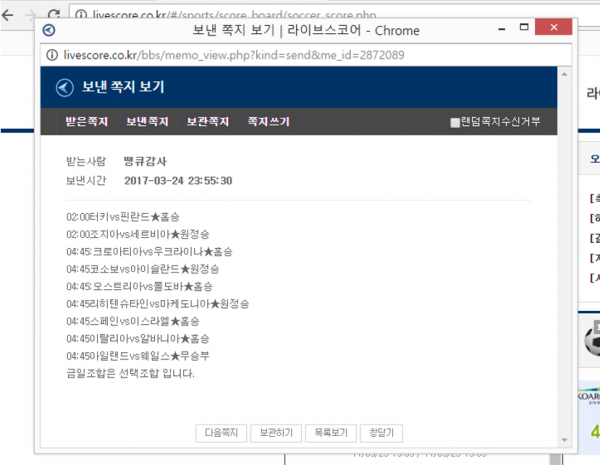Click the scrollbar up arrow in popup
This screenshot has height=470, width=600.
[564, 74]
